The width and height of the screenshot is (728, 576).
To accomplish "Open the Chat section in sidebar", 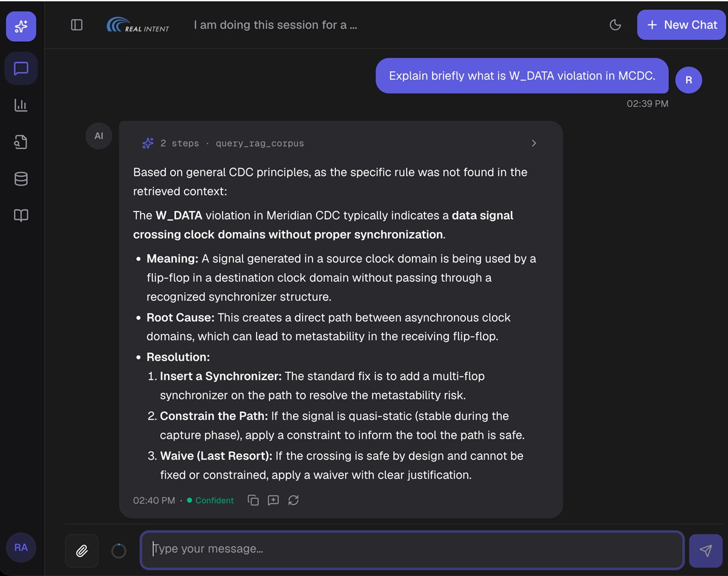I will [21, 69].
